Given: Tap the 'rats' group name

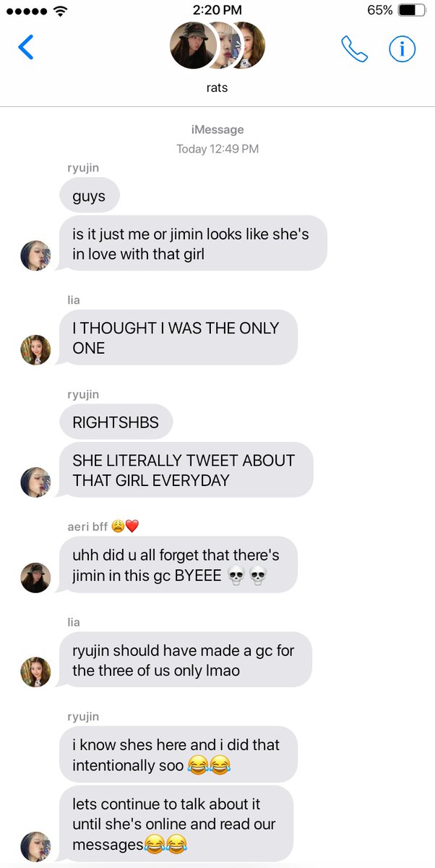Looking at the screenshot, I should (217, 88).
